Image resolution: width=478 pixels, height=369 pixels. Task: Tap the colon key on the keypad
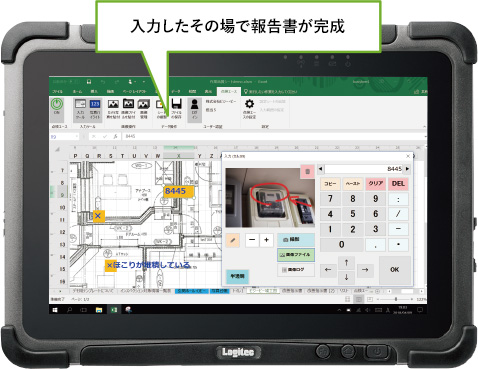(x=398, y=199)
